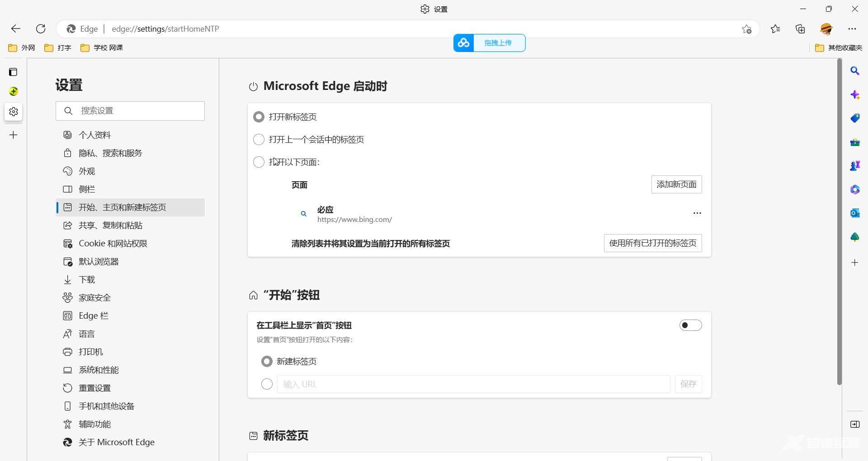Refresh the settings page
868x461 pixels.
coord(41,29)
